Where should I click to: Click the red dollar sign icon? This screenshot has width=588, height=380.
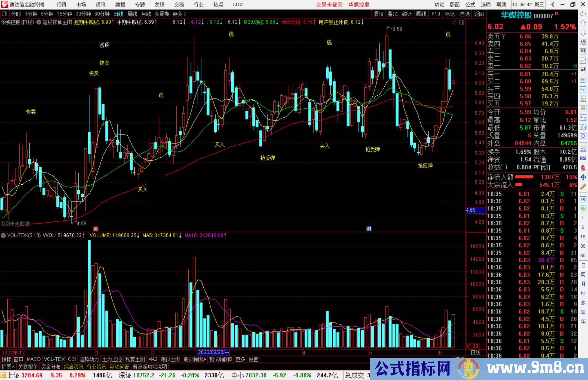583,168
